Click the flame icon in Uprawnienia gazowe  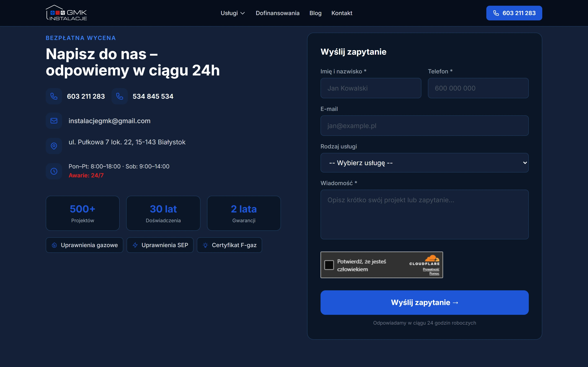(55, 245)
